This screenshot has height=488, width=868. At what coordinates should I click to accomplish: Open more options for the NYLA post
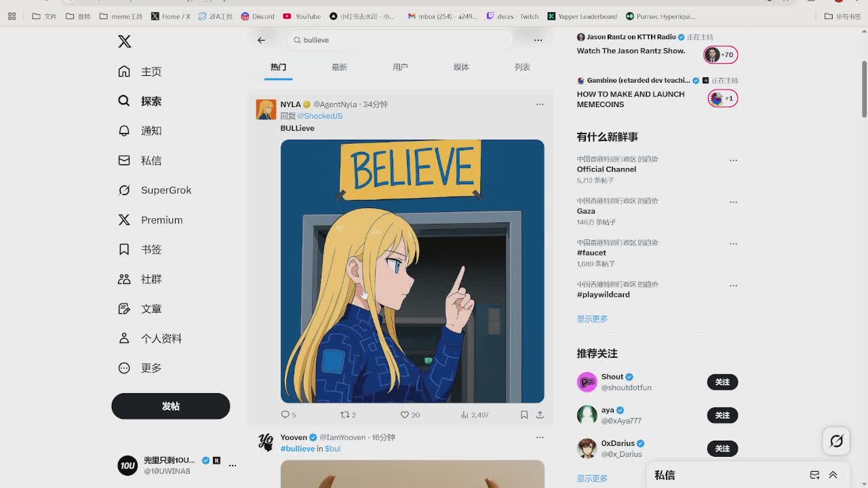coord(540,104)
